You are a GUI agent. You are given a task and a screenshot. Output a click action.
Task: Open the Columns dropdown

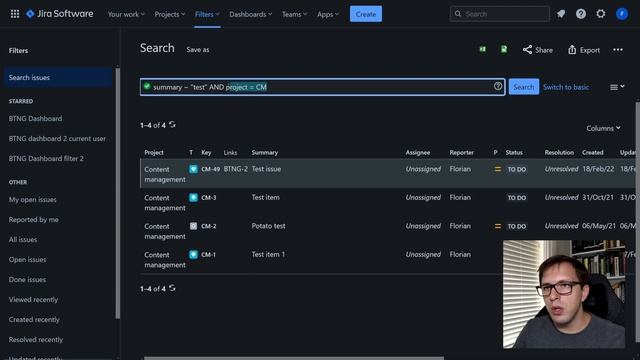[603, 128]
